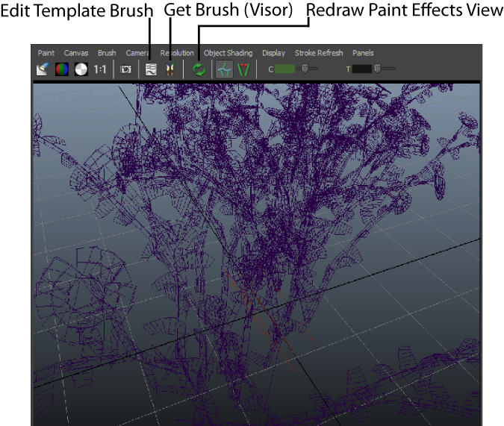This screenshot has height=426, width=504.
Task: Open the Stroke Refresh menu
Action: point(319,53)
